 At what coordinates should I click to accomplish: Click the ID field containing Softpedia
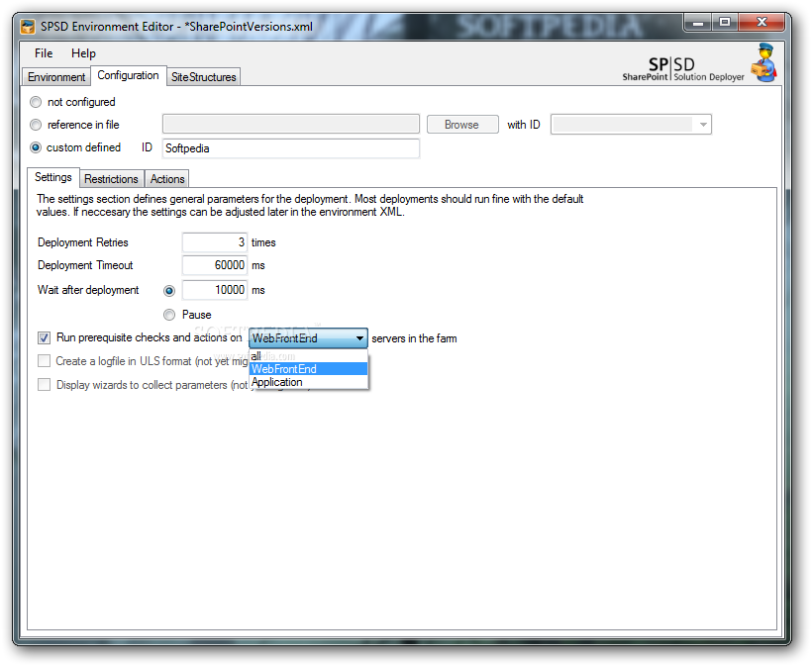pos(290,148)
